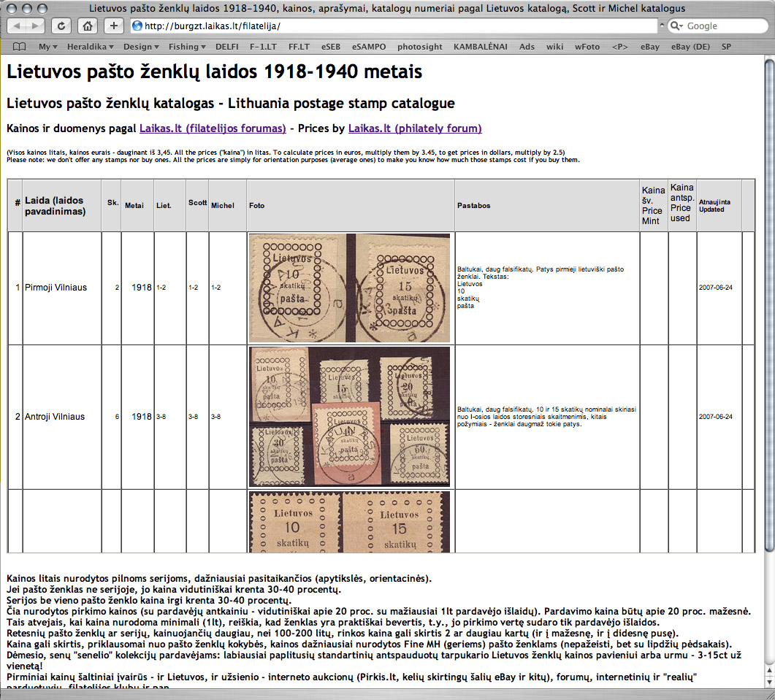Open the Design bookmarks dropdown
The width and height of the screenshot is (775, 700).
pyautogui.click(x=141, y=47)
